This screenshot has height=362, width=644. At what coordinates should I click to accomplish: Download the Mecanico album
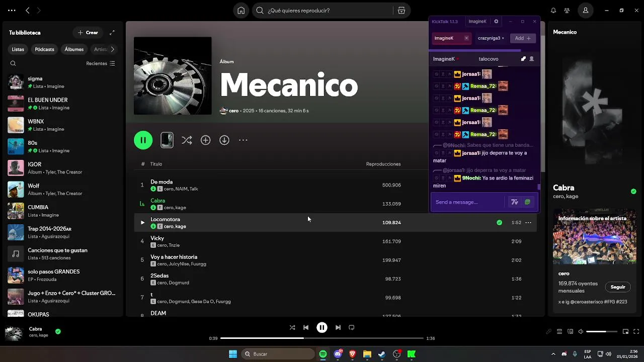point(224,140)
